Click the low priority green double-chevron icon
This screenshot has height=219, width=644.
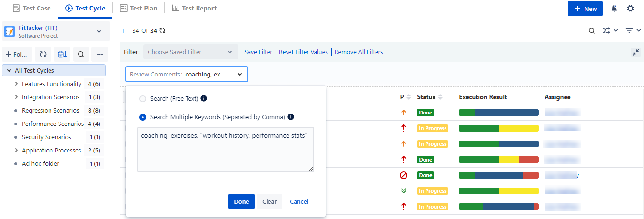point(404,191)
